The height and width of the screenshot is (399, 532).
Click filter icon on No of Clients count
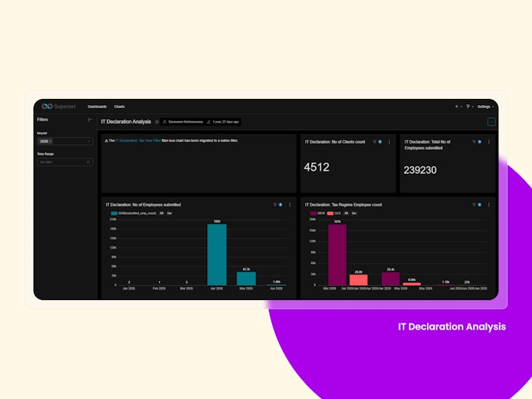pos(375,142)
